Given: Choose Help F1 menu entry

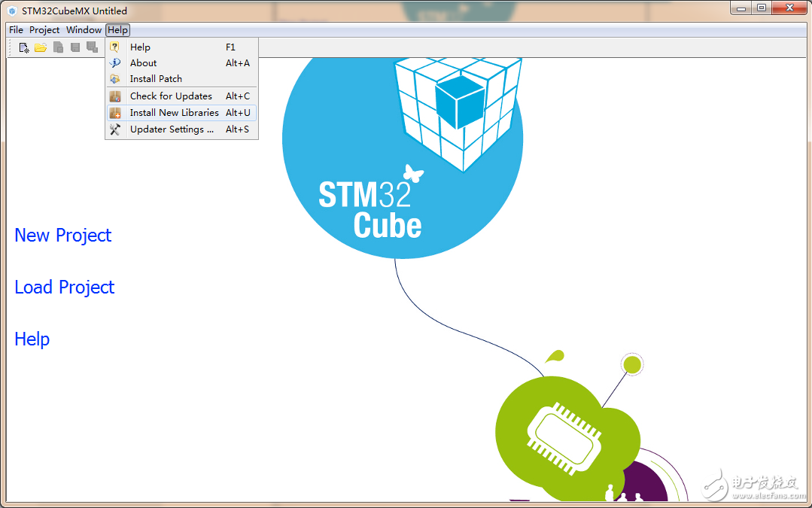Looking at the screenshot, I should [182, 47].
